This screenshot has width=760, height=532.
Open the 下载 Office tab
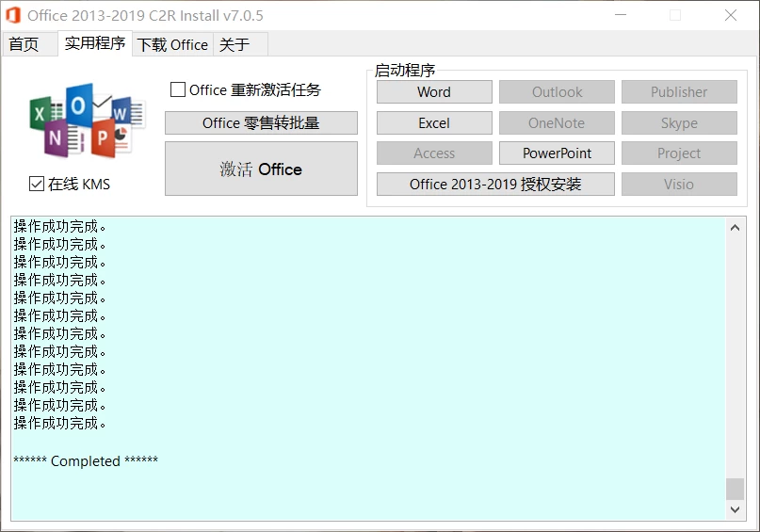click(x=172, y=45)
